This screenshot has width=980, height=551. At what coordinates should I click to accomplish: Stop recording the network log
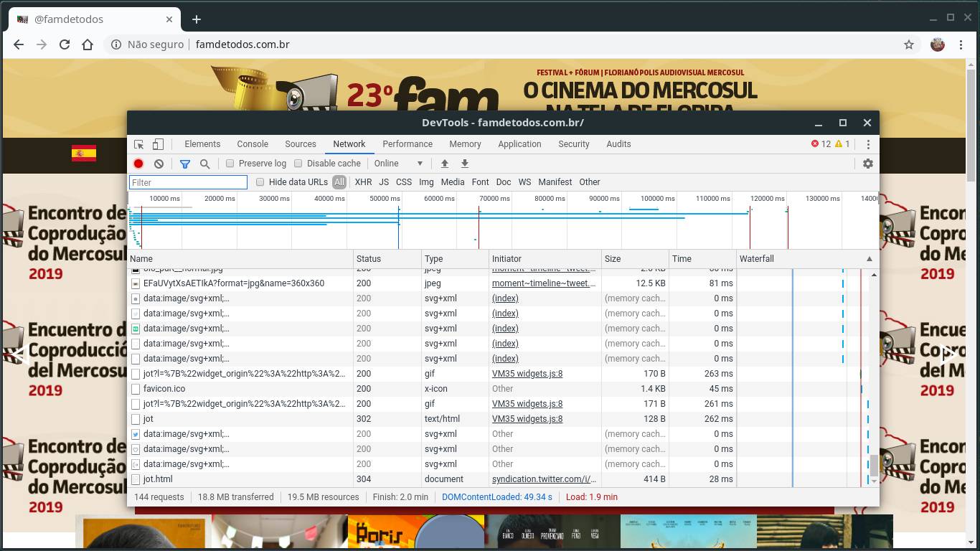138,164
